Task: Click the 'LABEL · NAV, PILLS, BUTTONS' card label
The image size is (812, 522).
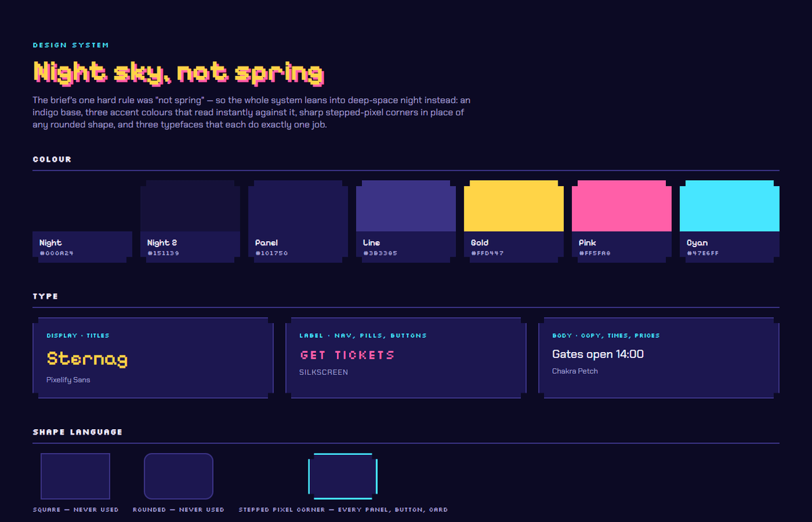Action: point(363,336)
